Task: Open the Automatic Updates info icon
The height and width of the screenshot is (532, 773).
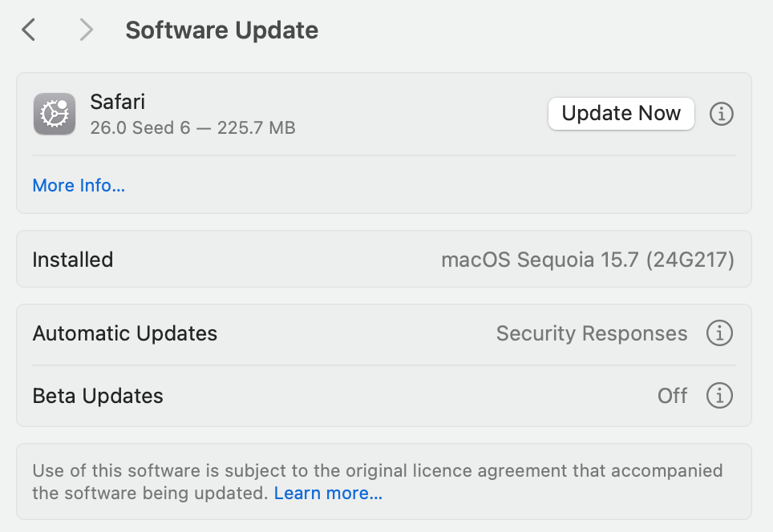Action: point(719,333)
